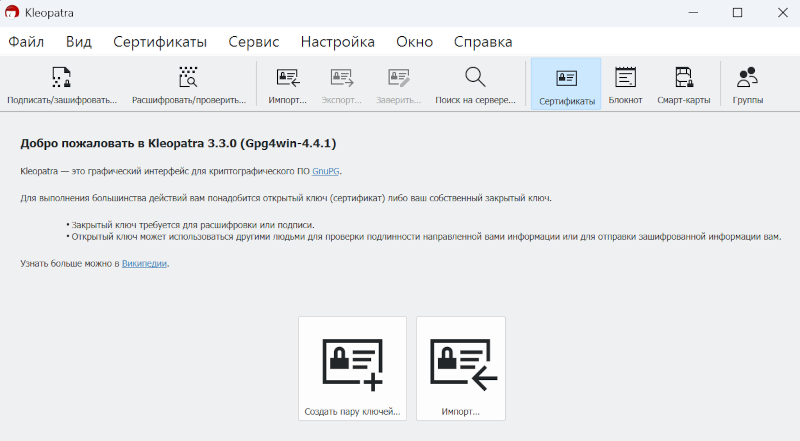Click the welcome heading Добро пожаловать в Kleopatra
Image resolution: width=800 pixels, height=441 pixels.
178,143
